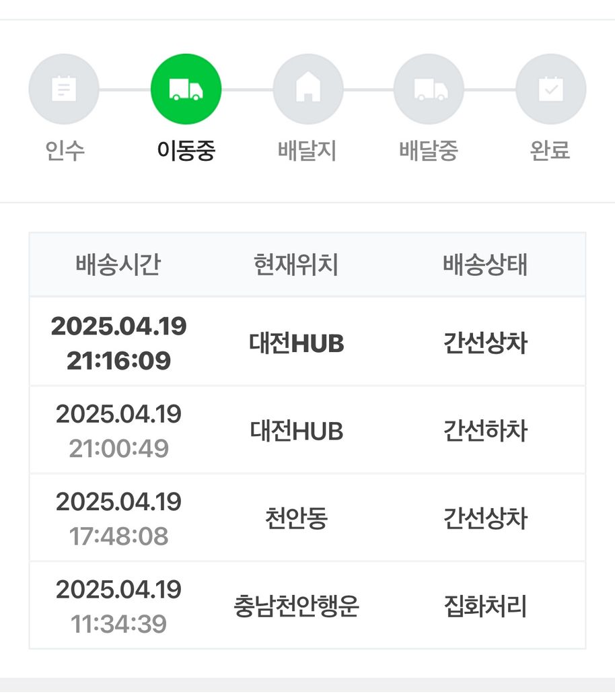The image size is (615, 700).
Task: Click the 배달지 house icon
Action: [308, 89]
